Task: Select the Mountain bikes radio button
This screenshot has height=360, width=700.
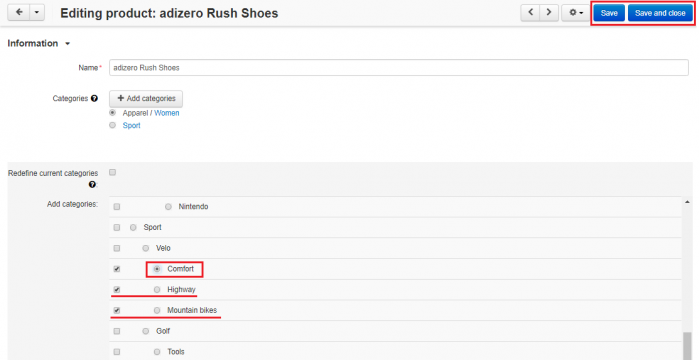Action: 157,310
